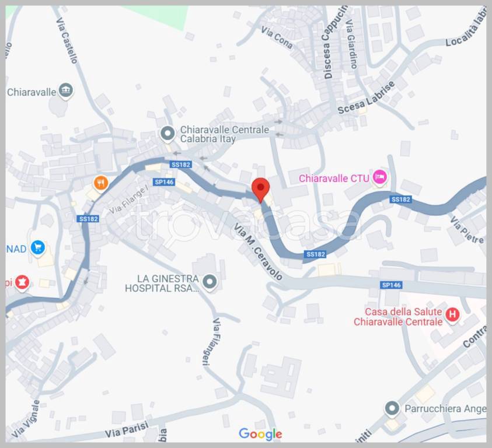Viewport: 492px width, 448px height.
Task: Select the Via M. Ceravolo street label
Action: pos(258,252)
